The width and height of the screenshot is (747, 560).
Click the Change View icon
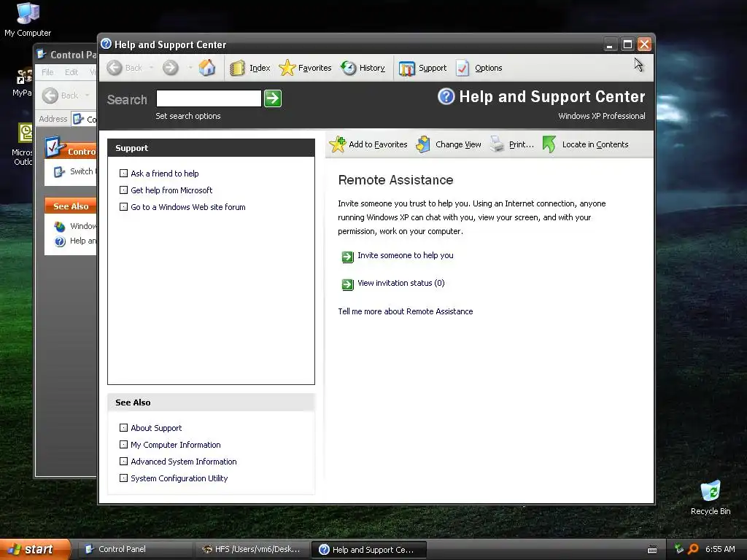click(423, 144)
